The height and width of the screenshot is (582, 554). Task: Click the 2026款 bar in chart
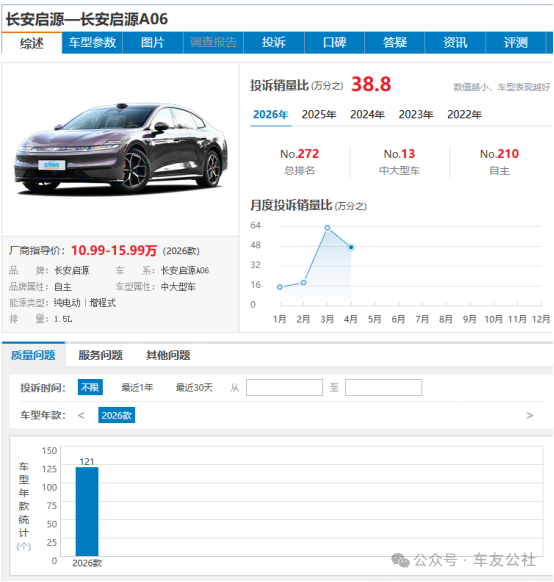pyautogui.click(x=87, y=511)
